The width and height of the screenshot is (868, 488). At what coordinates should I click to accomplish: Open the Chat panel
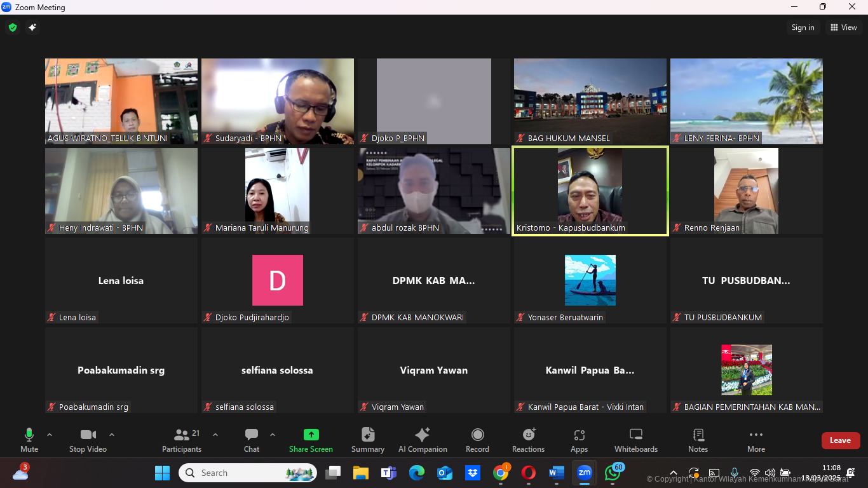point(251,439)
